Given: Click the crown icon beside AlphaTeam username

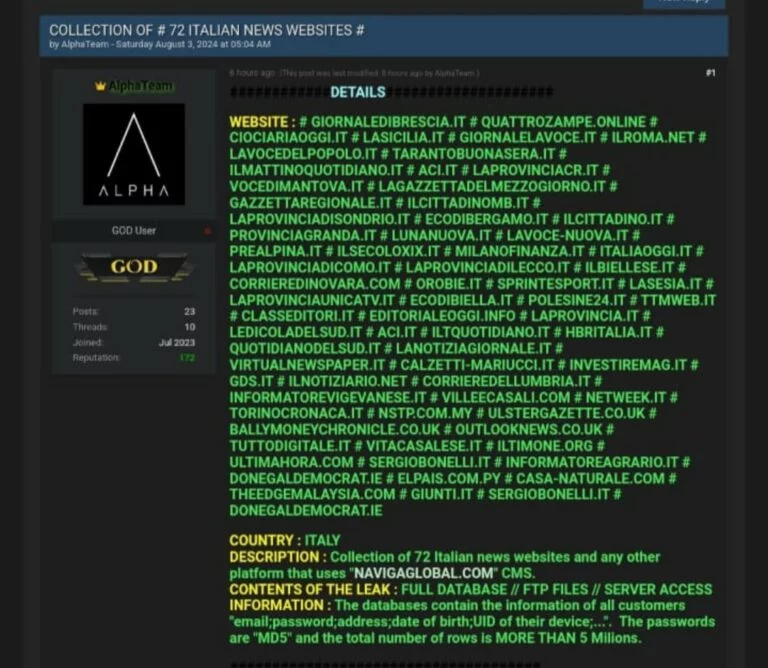Looking at the screenshot, I should tap(100, 87).
